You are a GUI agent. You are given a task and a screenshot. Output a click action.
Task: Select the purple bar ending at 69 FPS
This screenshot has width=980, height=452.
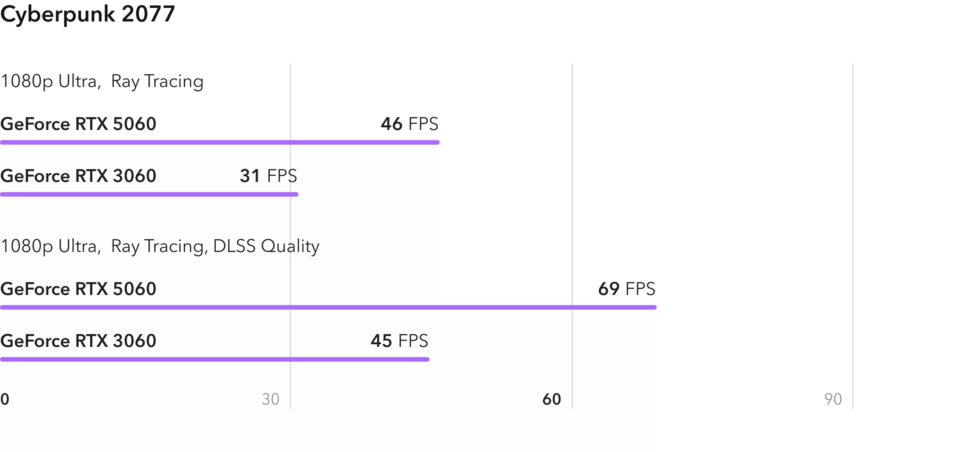(x=328, y=307)
